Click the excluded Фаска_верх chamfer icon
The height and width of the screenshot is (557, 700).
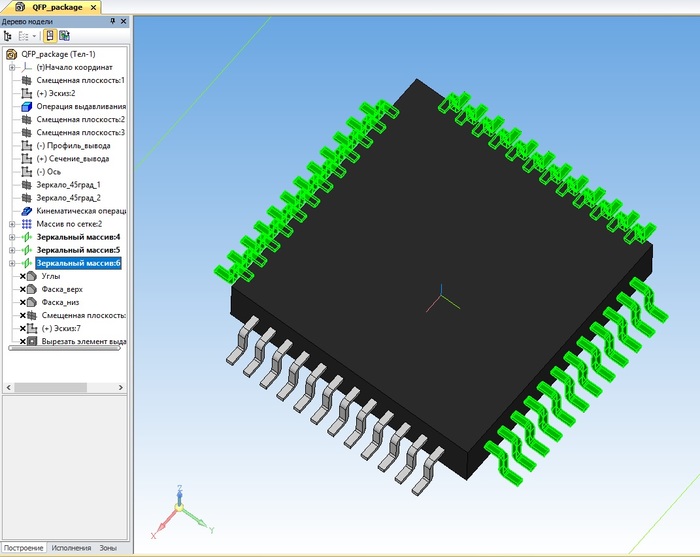[x=32, y=289]
